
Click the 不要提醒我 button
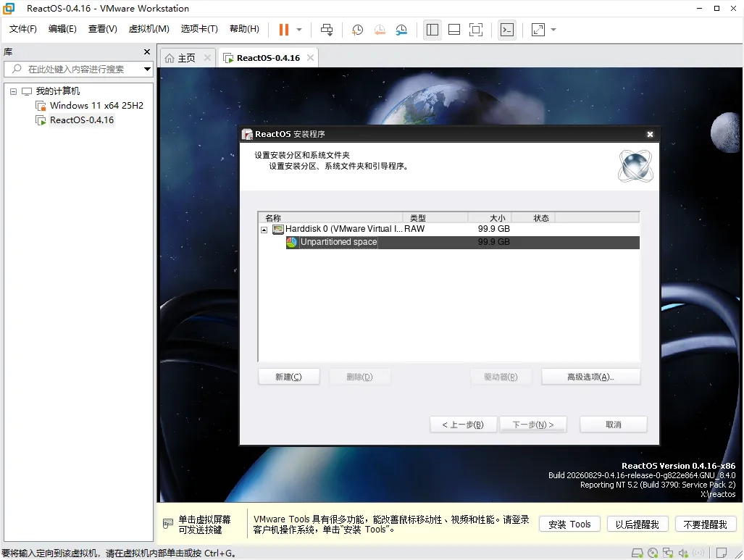(x=705, y=525)
